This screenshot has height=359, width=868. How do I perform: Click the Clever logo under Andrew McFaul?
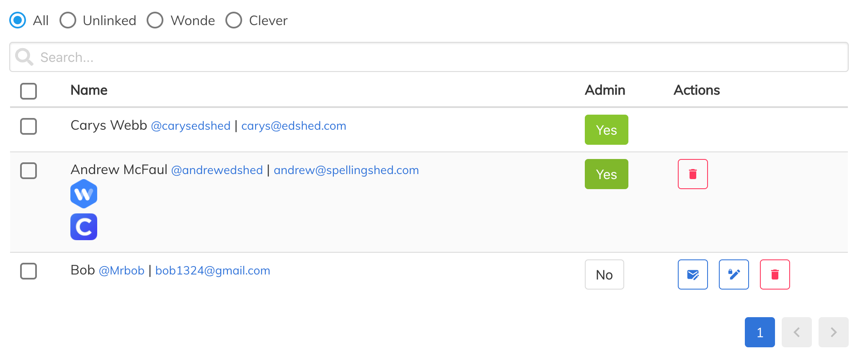pyautogui.click(x=84, y=227)
